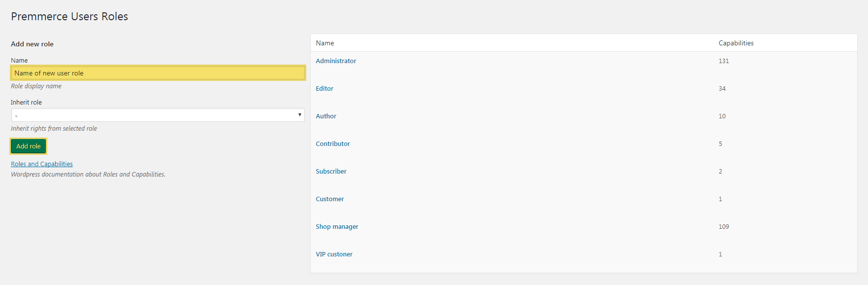The image size is (868, 285).
Task: Open the Administrator role
Action: 336,61
